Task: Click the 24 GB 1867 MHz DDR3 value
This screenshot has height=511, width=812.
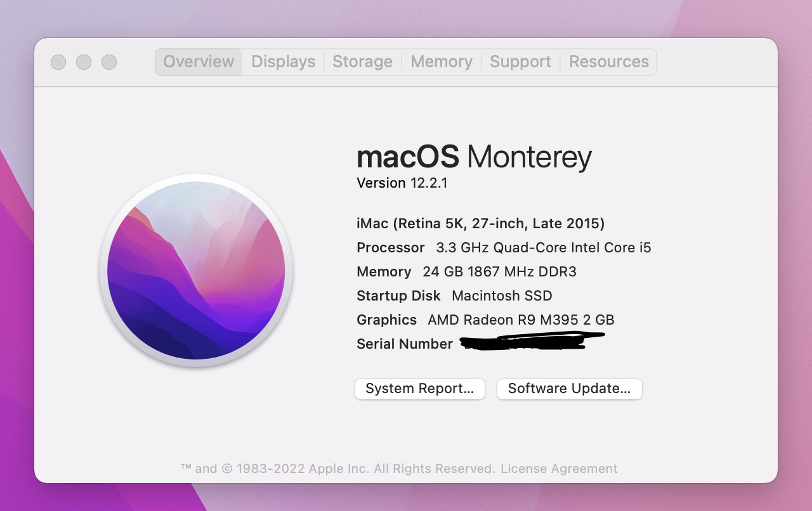Action: tap(499, 271)
